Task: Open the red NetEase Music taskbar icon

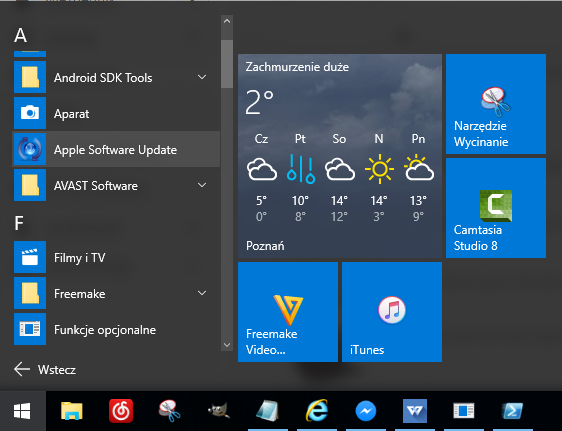Action: [121, 411]
